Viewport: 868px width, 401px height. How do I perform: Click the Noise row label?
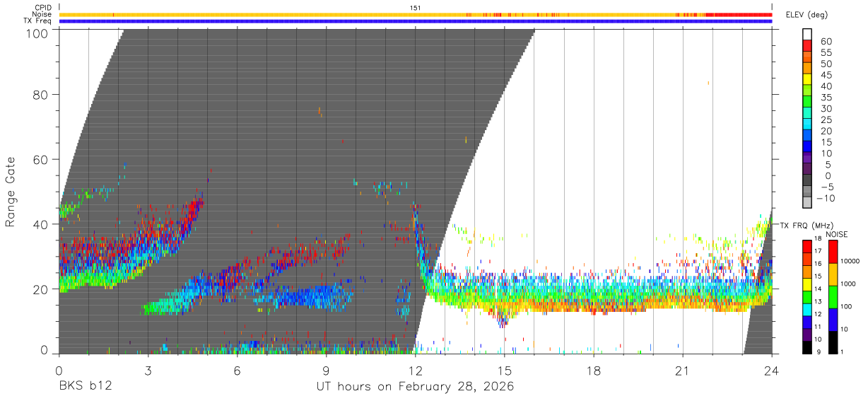coord(42,14)
